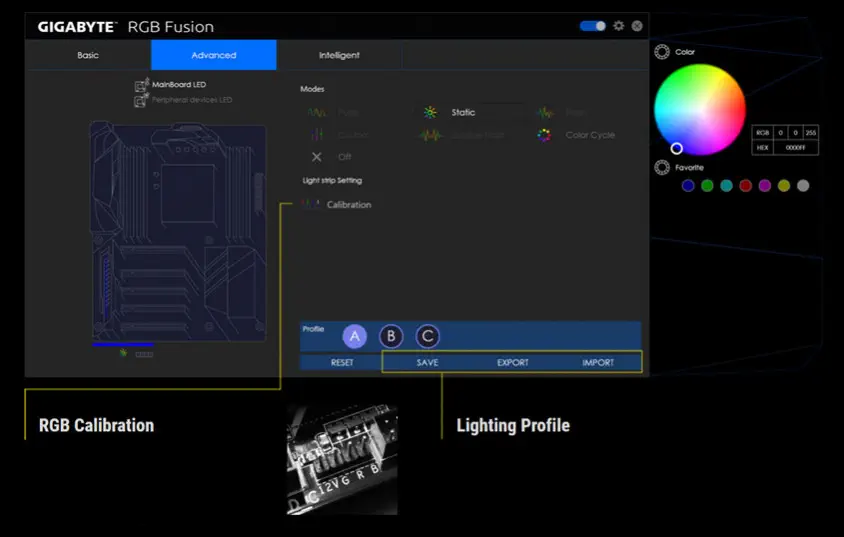
Task: Choose lighting profile A
Action: click(x=355, y=336)
